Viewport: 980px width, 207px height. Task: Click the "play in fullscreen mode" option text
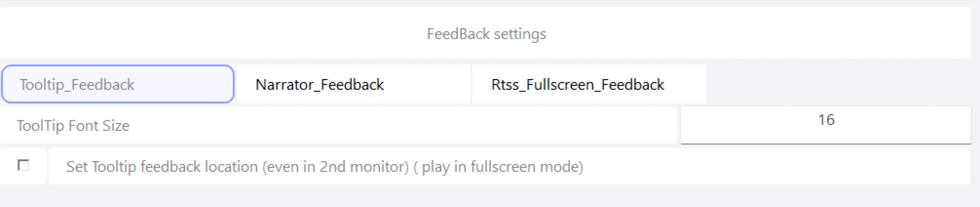tap(501, 166)
